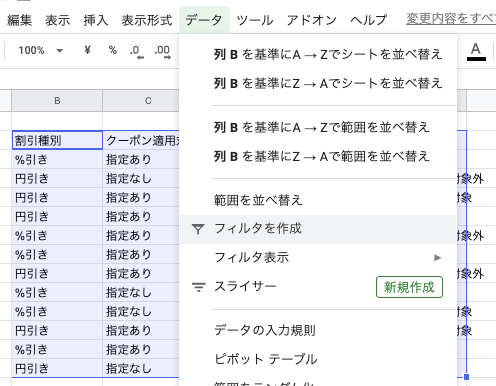Open the 挿入 menu
This screenshot has width=496, height=386.
96,20
